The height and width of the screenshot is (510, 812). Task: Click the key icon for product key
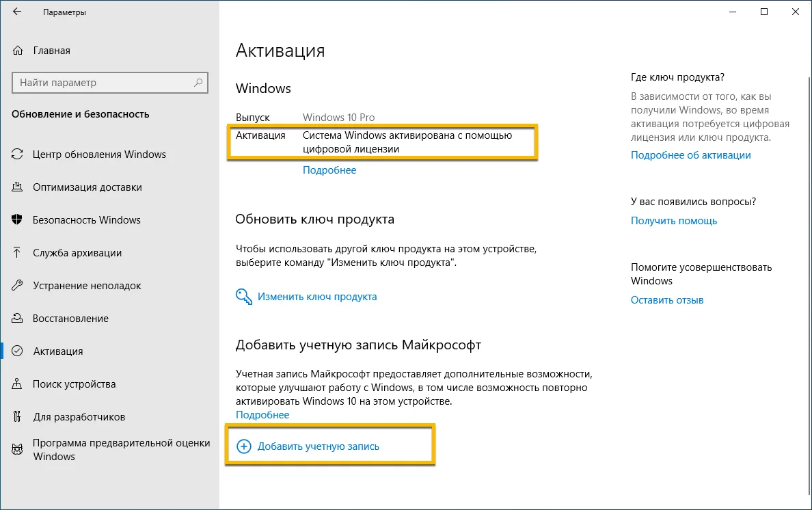click(x=243, y=297)
